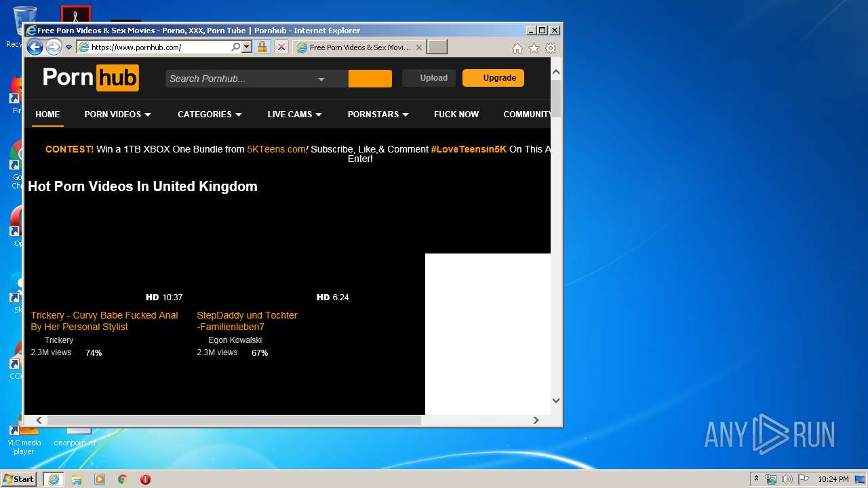Open the Adobe Reader desktop icon

[76, 15]
